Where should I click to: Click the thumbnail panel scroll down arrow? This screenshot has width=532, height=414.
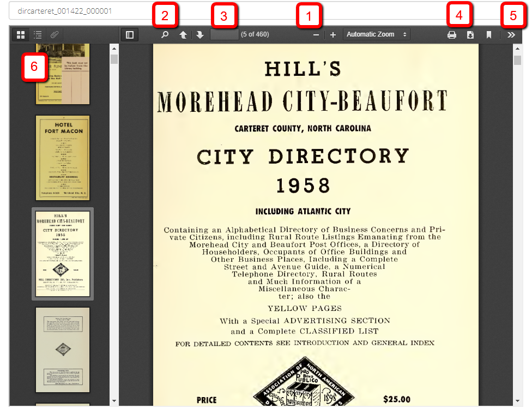[x=114, y=401]
